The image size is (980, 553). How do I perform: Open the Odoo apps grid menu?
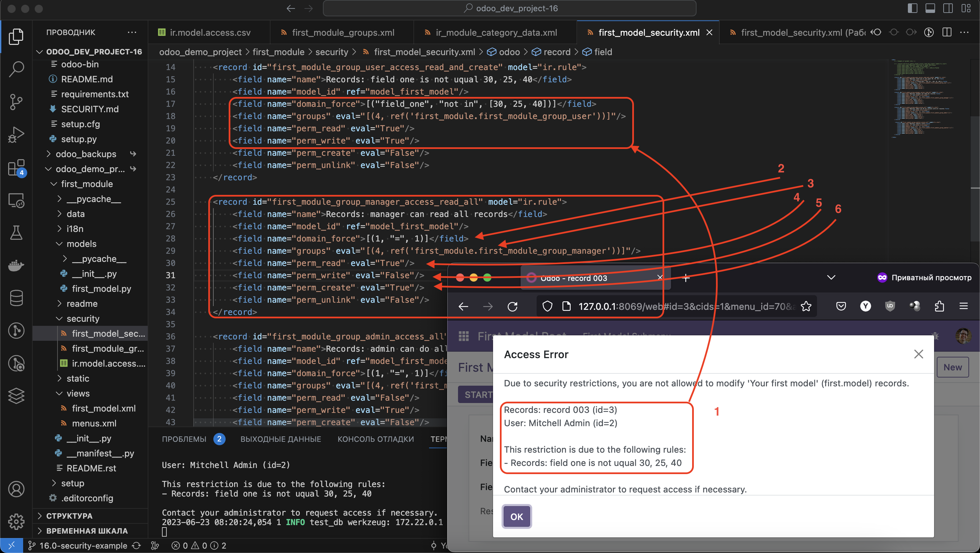click(463, 336)
